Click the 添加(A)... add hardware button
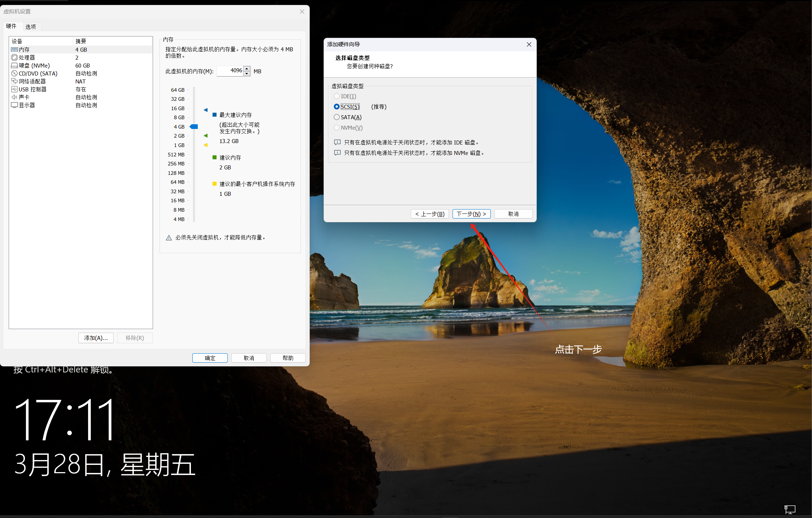 click(x=96, y=338)
